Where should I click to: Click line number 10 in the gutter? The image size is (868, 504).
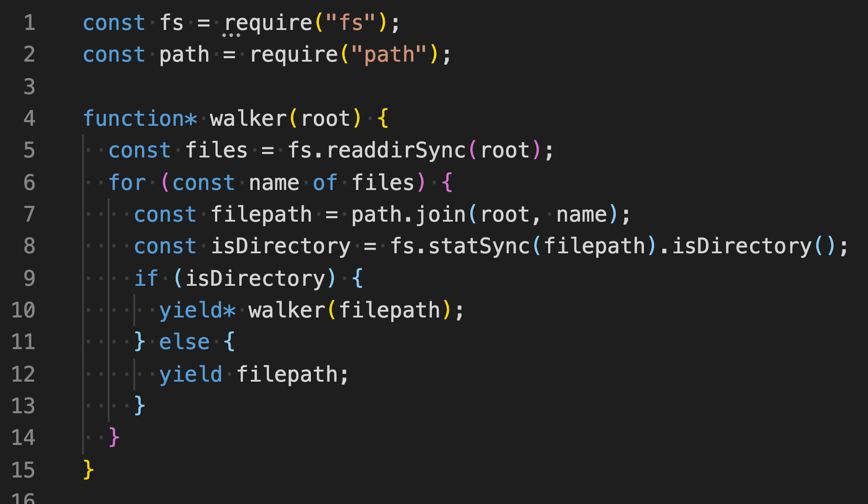(23, 310)
